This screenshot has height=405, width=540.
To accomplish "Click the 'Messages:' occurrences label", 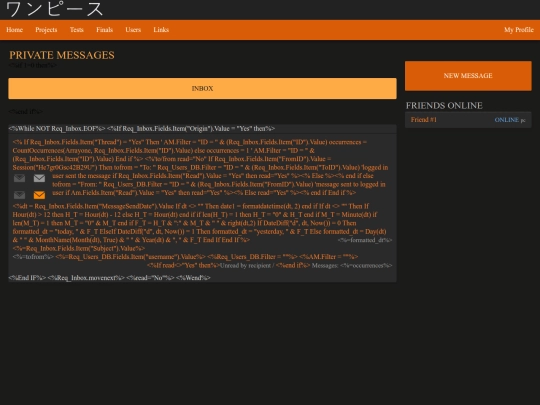I will [x=352, y=266].
